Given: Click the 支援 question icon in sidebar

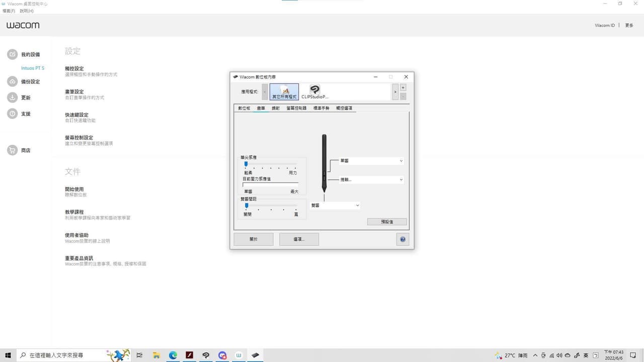Looking at the screenshot, I should point(13,114).
